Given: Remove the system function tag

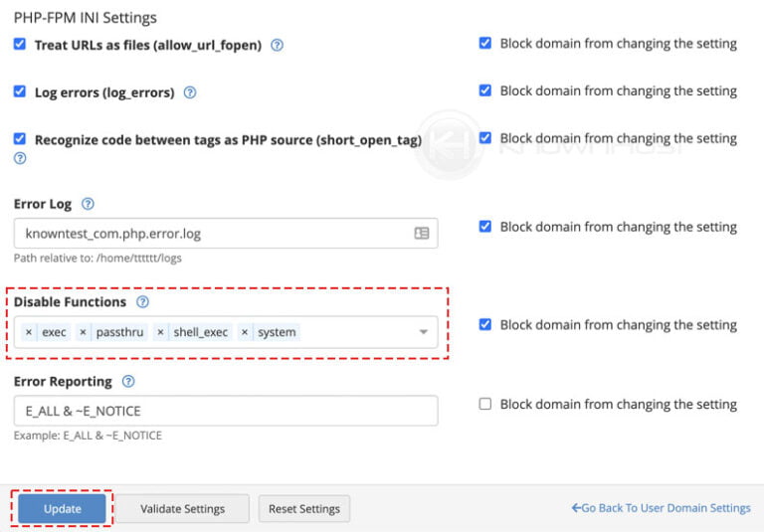Looking at the screenshot, I should point(245,332).
